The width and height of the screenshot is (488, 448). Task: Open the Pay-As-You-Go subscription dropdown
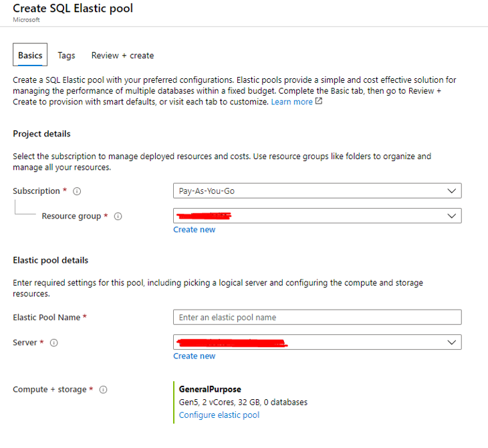[x=317, y=191]
